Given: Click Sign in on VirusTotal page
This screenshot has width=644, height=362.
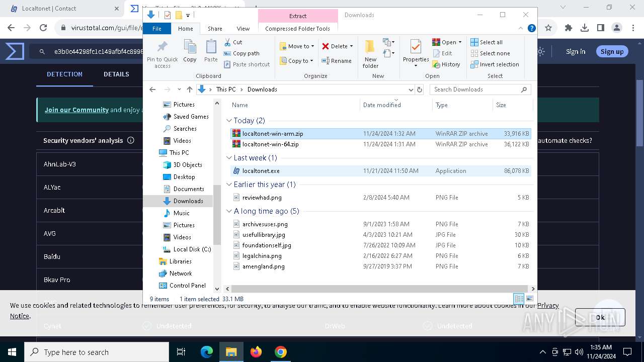Looking at the screenshot, I should point(576,51).
